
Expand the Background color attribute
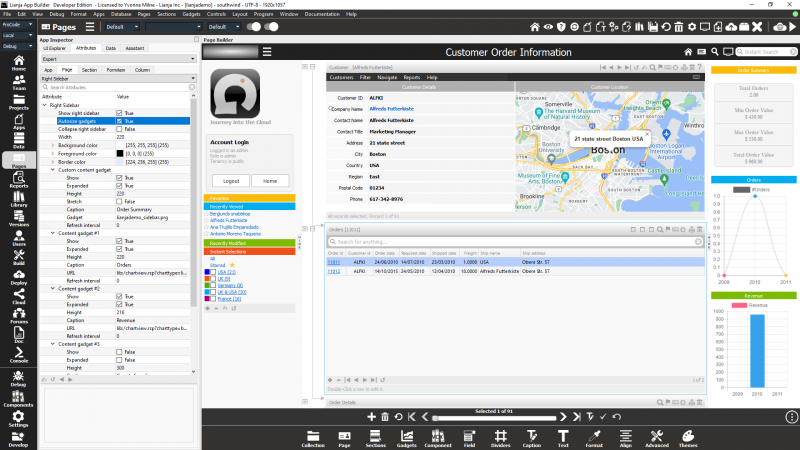coord(52,145)
